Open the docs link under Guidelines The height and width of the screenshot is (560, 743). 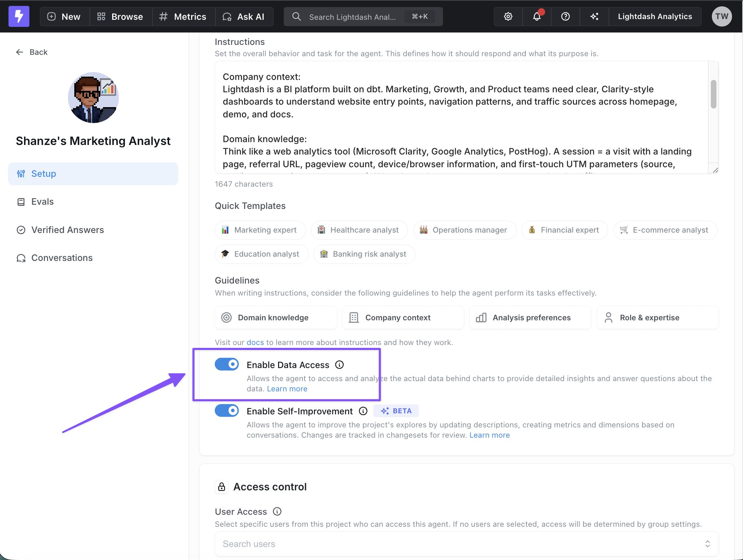click(255, 342)
